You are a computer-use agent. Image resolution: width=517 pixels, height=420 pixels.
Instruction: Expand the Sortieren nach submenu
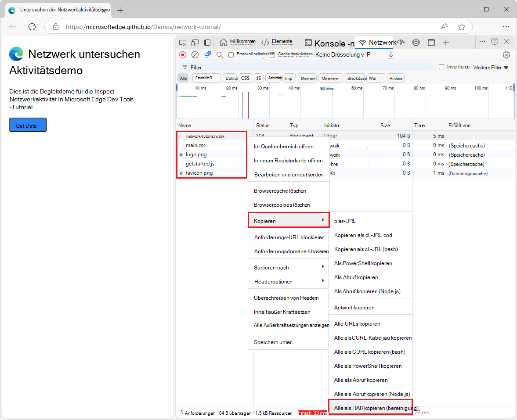click(x=288, y=267)
